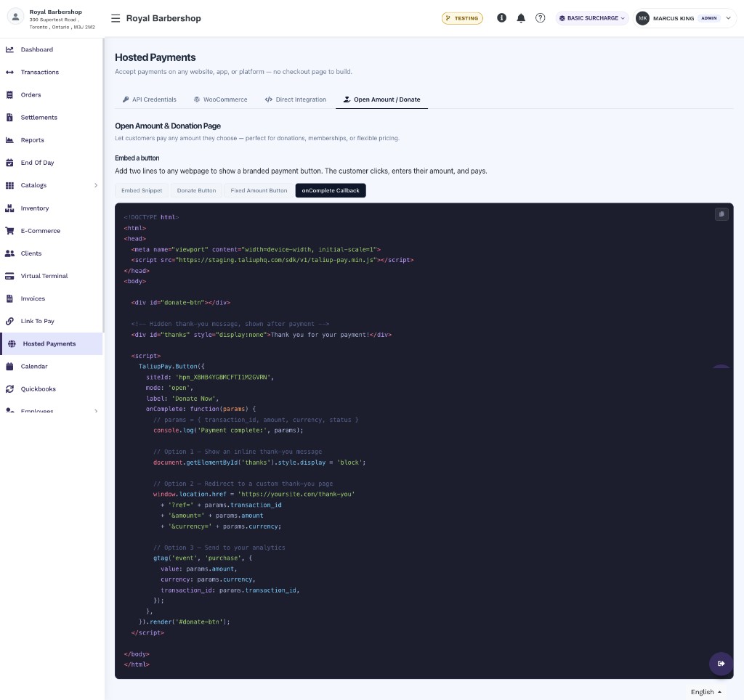744x700 pixels.
Task: Click the Orders receipt icon
Action: click(9, 95)
